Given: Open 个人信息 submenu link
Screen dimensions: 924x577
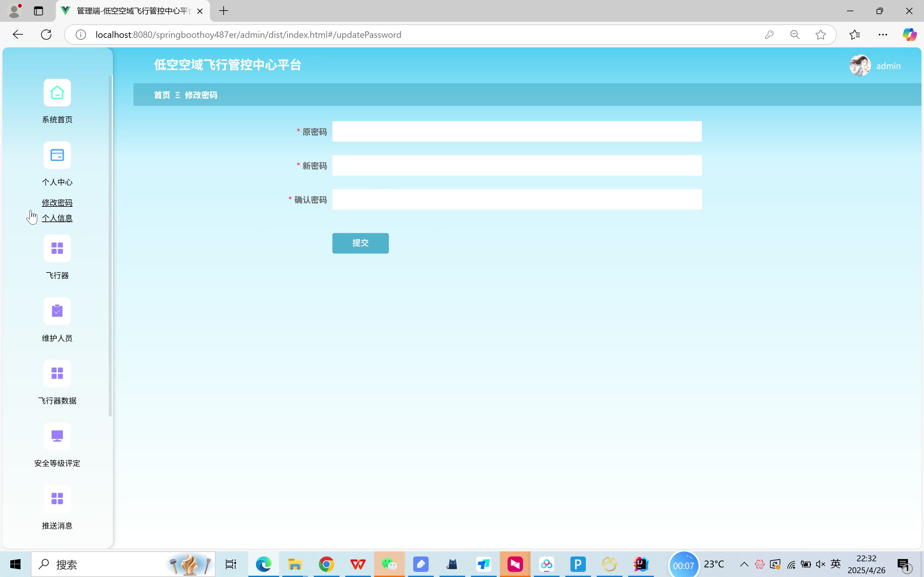Looking at the screenshot, I should [x=57, y=218].
